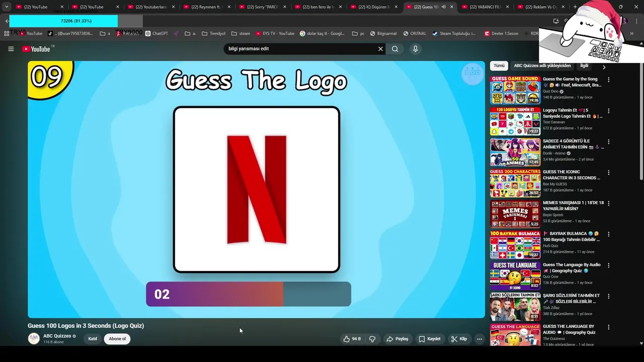Subscribe with the Abone ol button
The image size is (644, 362).
click(x=117, y=339)
